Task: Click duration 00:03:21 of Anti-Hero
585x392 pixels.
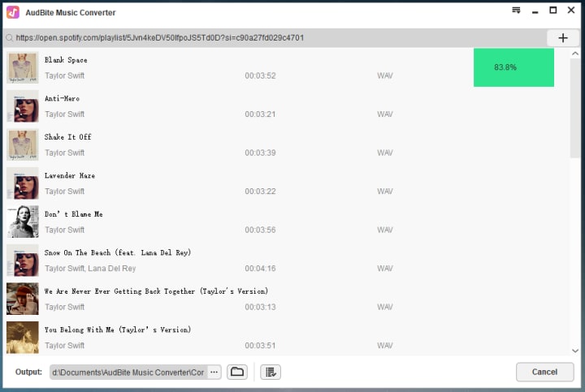Action: click(x=260, y=114)
